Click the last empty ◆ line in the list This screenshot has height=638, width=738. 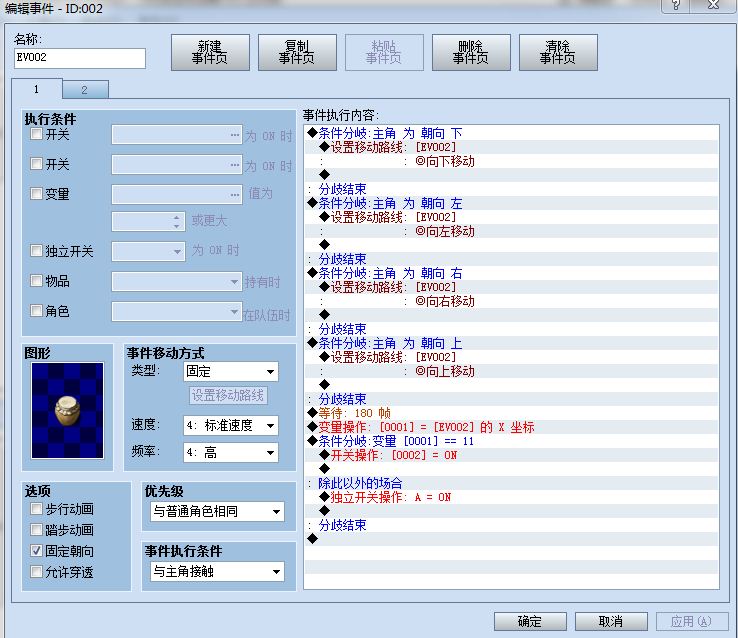pos(512,539)
